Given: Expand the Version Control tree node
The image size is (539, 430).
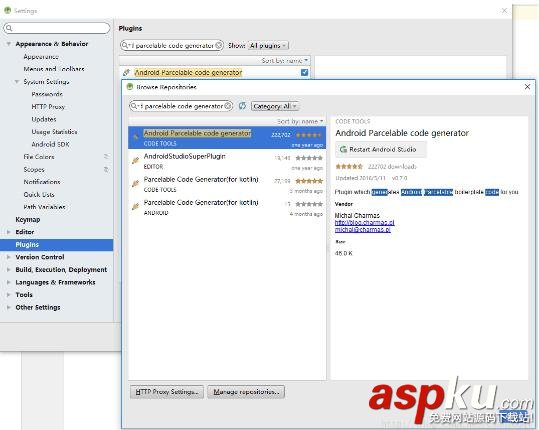Looking at the screenshot, I should pos(9,257).
